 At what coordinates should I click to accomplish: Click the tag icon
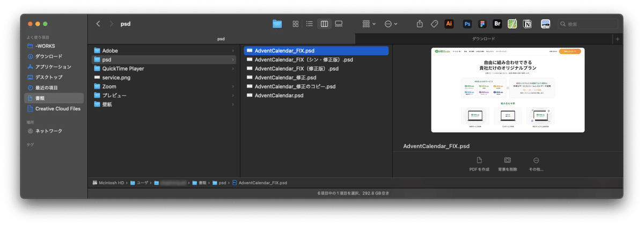tap(435, 24)
